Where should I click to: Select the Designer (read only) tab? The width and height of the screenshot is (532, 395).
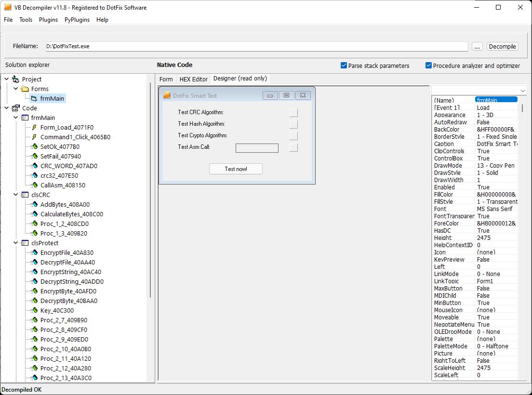click(x=240, y=79)
